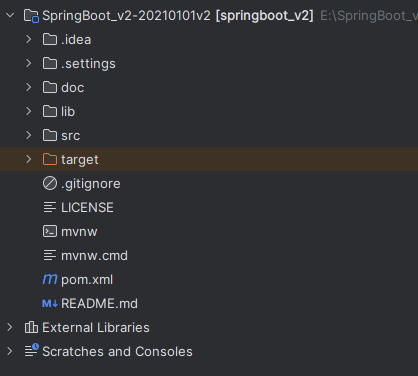Click the orange target folder icon
Viewport: 418px width, 376px height.
pos(50,159)
